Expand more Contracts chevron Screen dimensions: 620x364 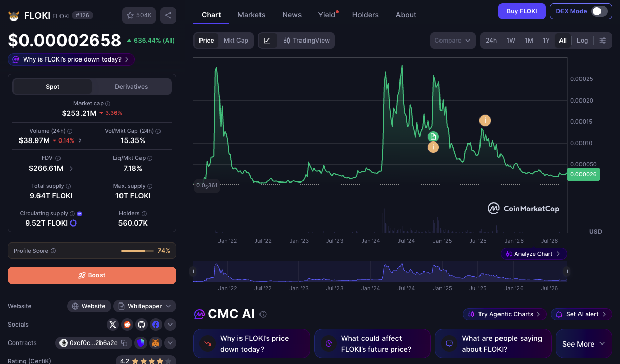pos(170,343)
